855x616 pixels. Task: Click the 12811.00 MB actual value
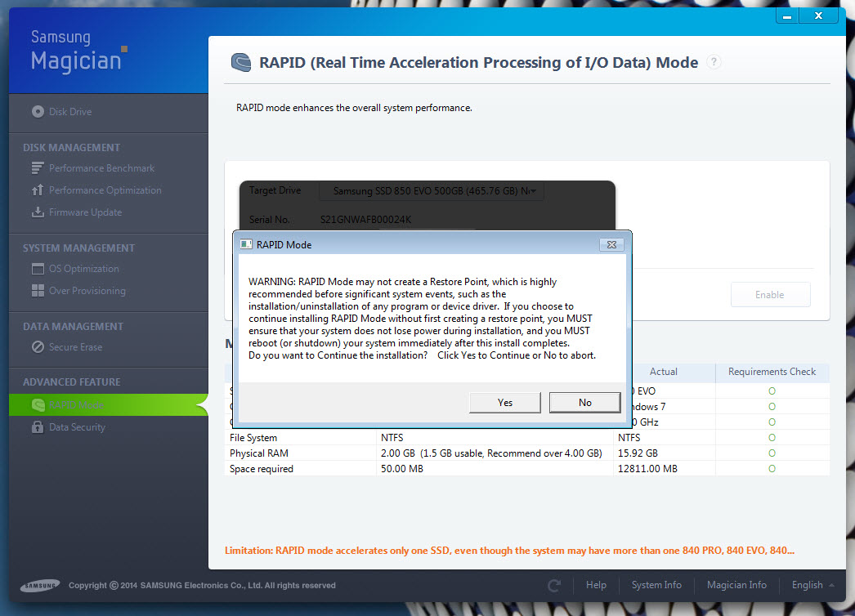647,469
